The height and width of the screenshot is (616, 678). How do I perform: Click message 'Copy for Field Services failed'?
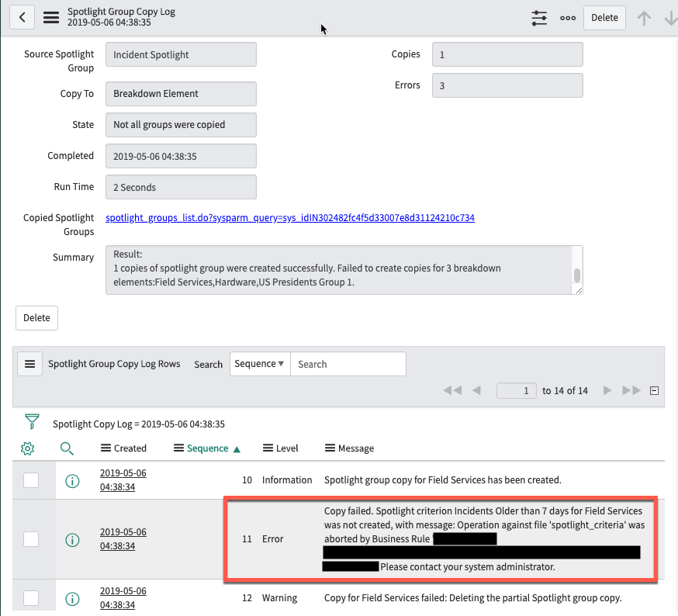(473, 598)
